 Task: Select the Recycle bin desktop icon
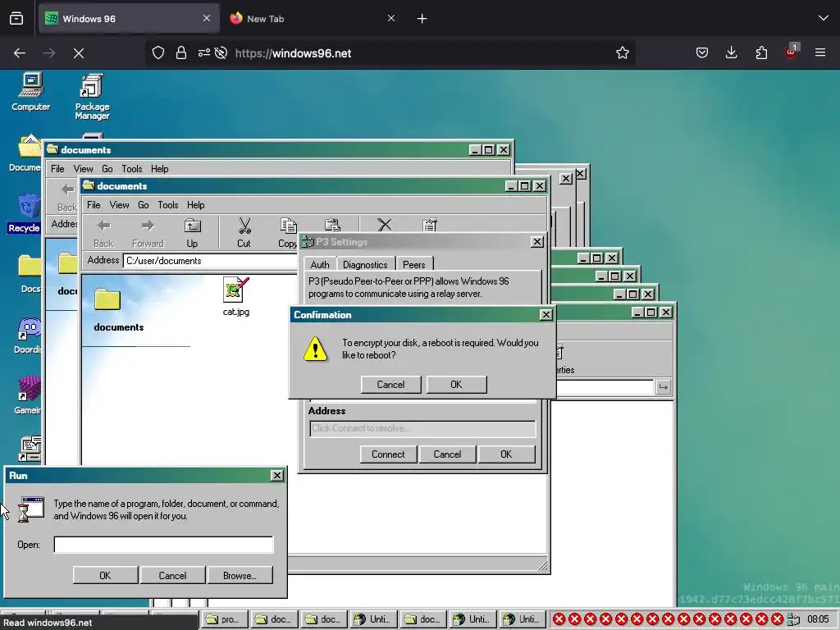click(x=25, y=214)
